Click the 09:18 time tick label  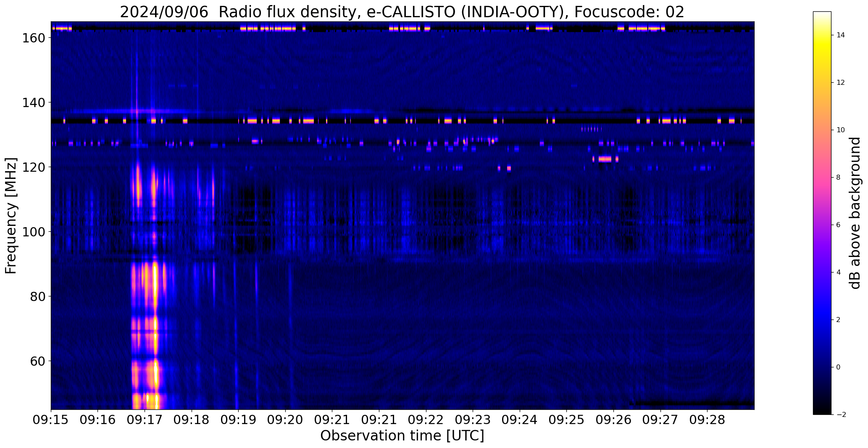192,420
